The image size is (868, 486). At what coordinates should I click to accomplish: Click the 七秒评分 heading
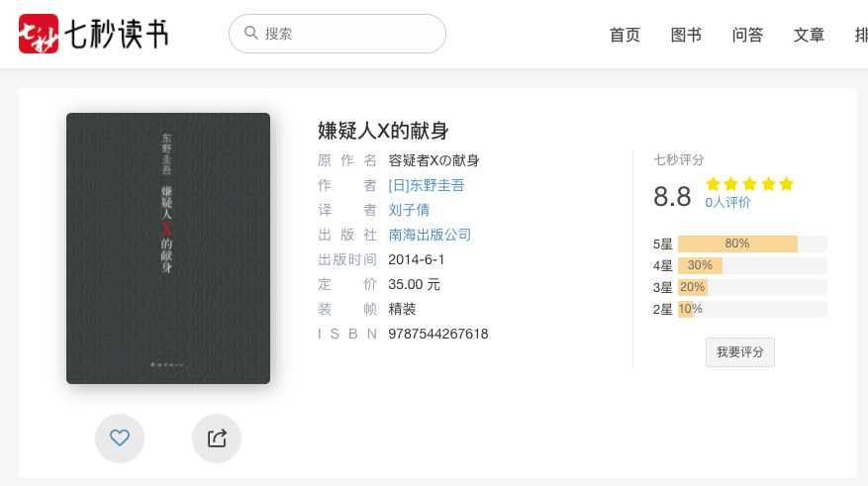pyautogui.click(x=679, y=160)
